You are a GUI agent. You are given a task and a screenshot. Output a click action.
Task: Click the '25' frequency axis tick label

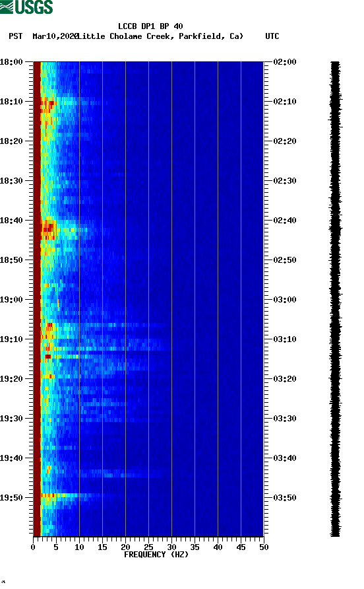point(148,547)
